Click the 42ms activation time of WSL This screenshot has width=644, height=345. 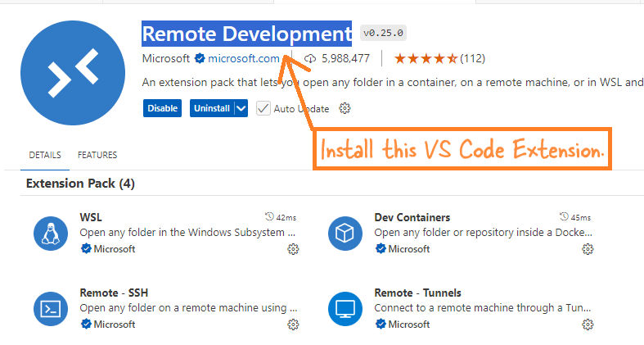coord(286,217)
